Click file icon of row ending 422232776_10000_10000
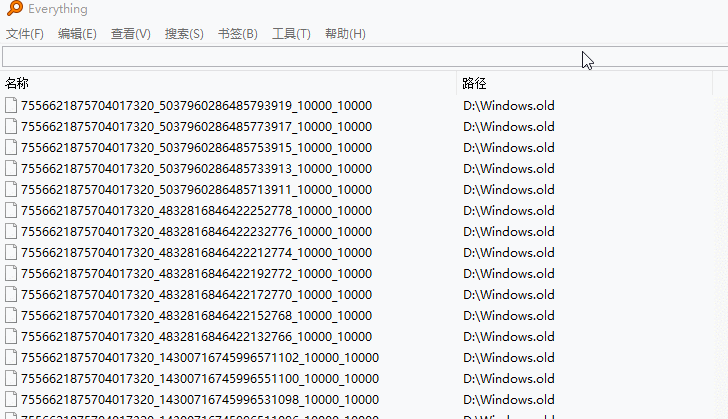The height and width of the screenshot is (419, 728). click(11, 231)
